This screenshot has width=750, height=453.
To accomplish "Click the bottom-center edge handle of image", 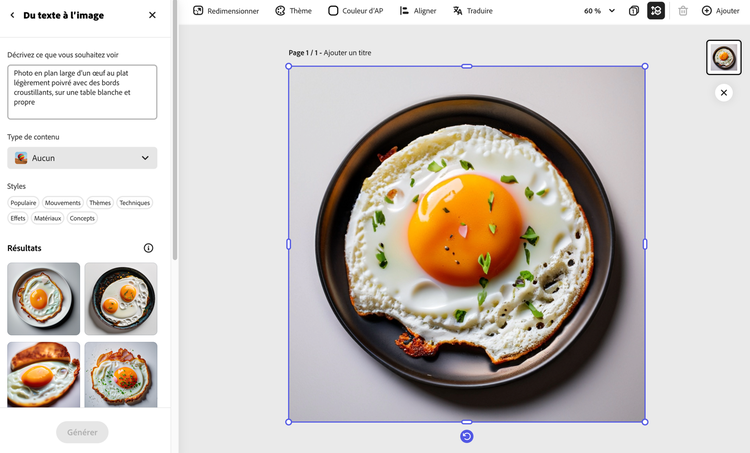I will [x=467, y=422].
